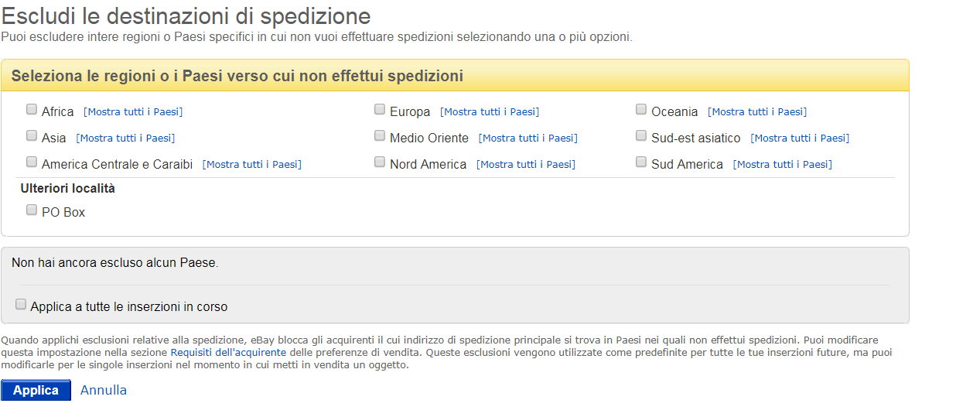Expand country list for Sud America
The height and width of the screenshot is (417, 980).
783,165
